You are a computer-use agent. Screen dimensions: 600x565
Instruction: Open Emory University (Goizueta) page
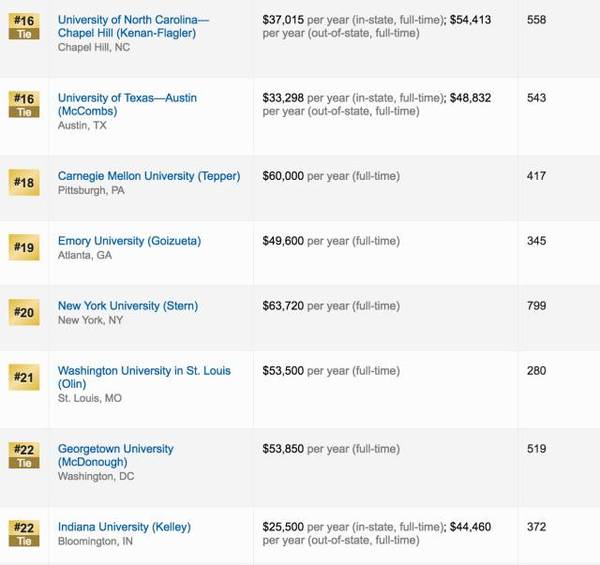[129, 241]
